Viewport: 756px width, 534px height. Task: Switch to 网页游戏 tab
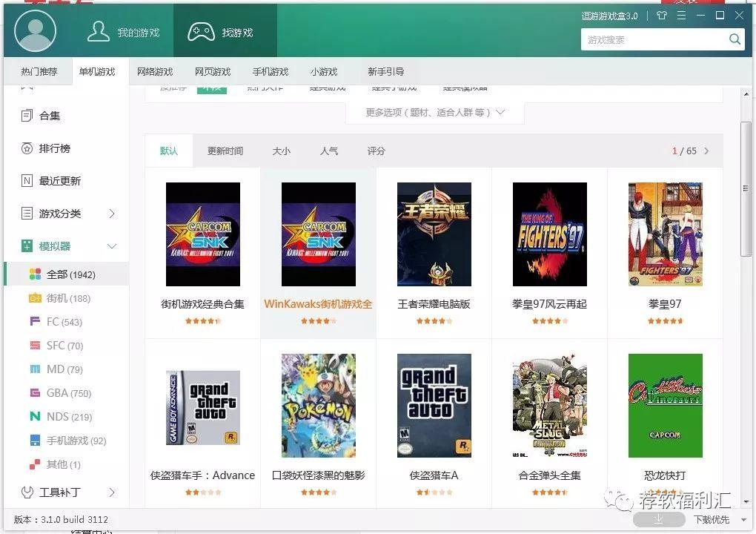coord(213,71)
